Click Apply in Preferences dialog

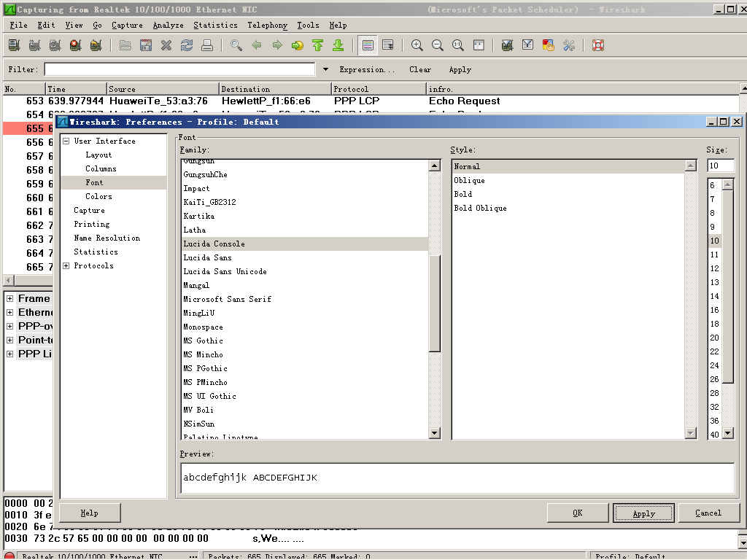coord(643,513)
